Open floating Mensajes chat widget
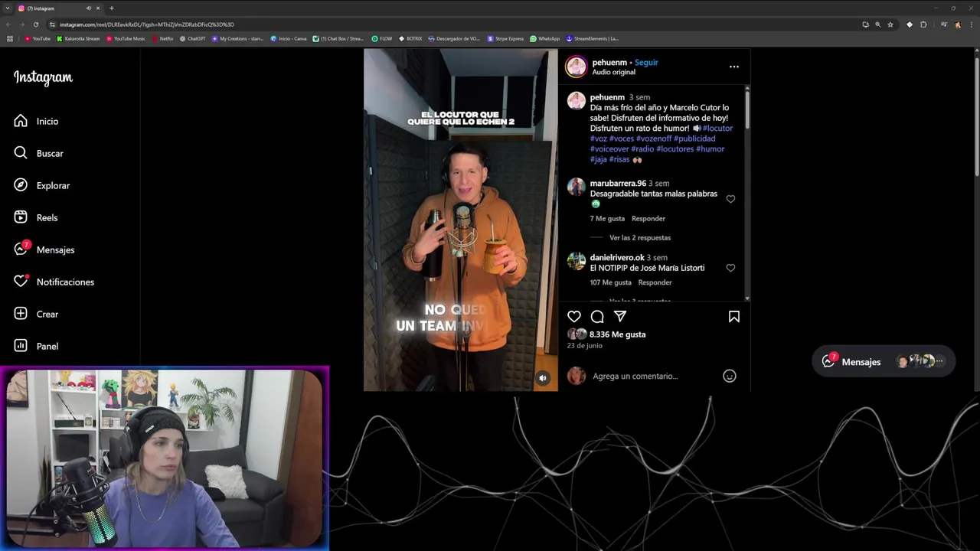Screen dimensions: 980x551 (x=884, y=361)
